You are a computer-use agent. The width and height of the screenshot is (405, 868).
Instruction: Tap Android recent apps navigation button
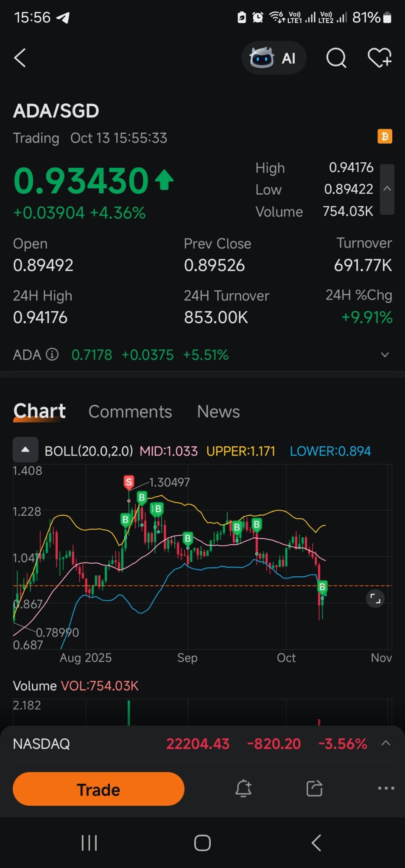click(x=89, y=843)
